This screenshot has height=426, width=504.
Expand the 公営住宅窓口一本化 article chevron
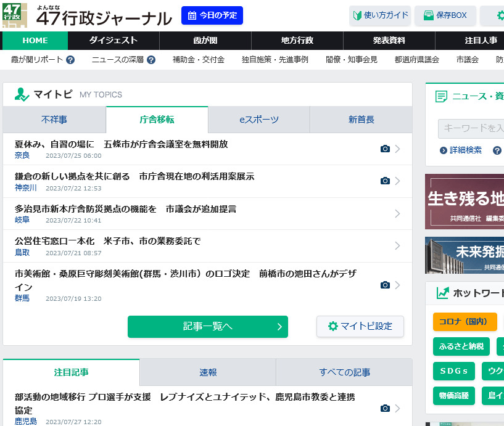pos(397,245)
